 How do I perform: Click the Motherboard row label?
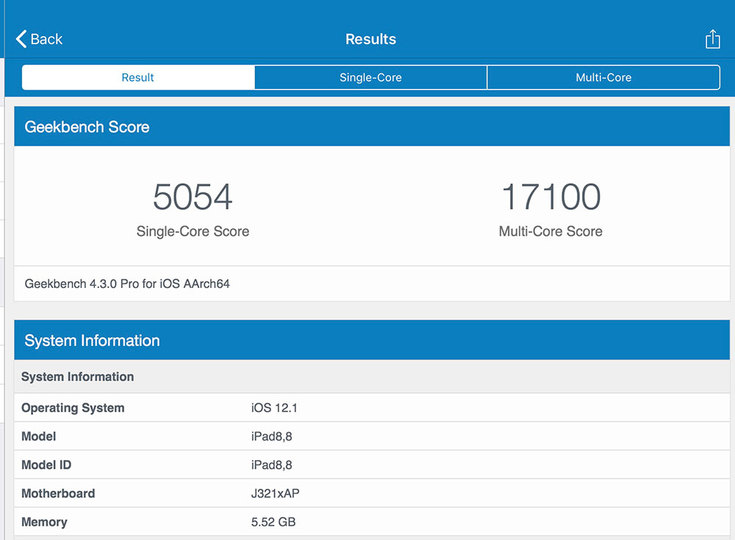pyautogui.click(x=58, y=494)
